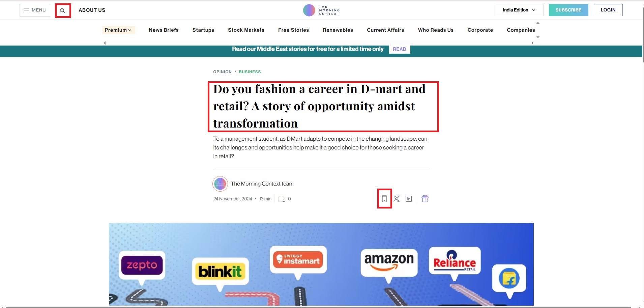Go to Renewables section
644x308 pixels.
click(x=338, y=30)
